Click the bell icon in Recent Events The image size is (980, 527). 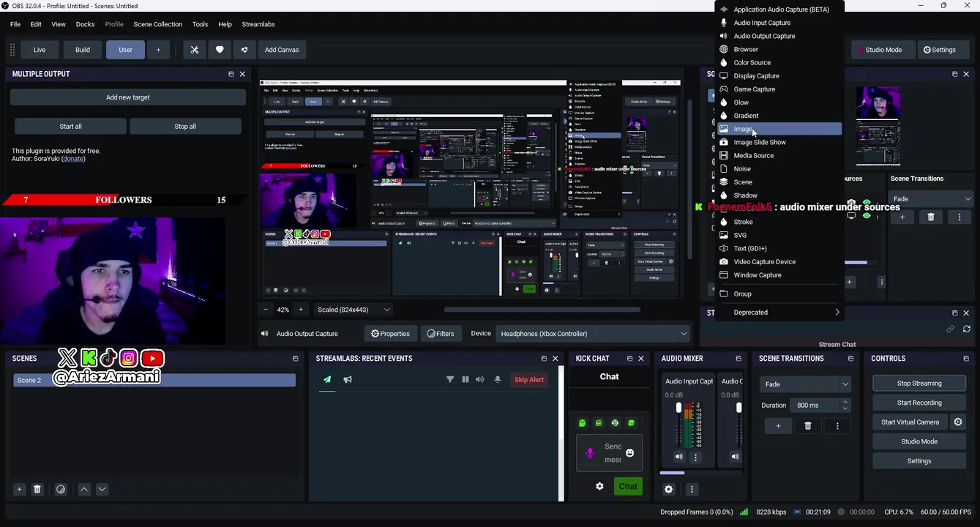tap(498, 379)
